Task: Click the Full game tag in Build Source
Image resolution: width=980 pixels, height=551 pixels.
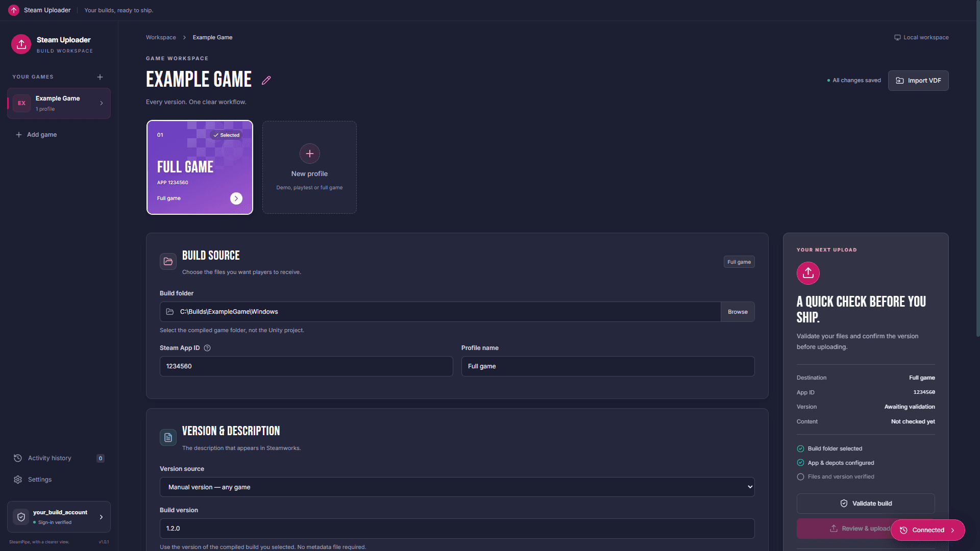Action: pos(739,262)
